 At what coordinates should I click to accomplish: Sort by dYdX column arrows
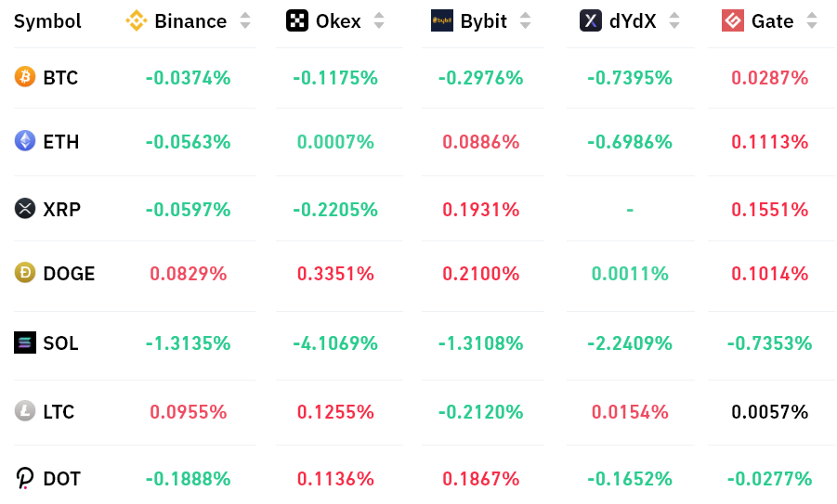point(674,20)
